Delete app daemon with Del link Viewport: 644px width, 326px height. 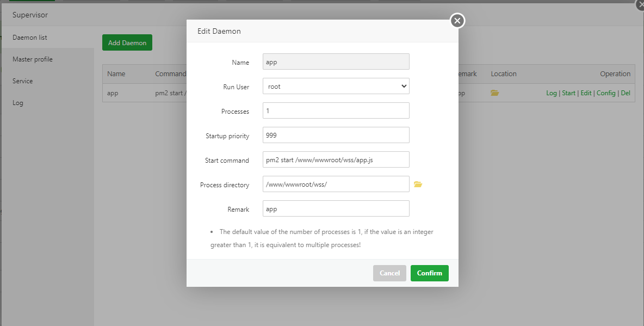[x=626, y=93]
